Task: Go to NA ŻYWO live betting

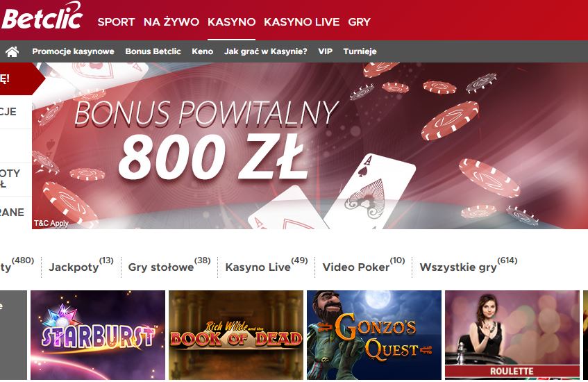Action: pyautogui.click(x=171, y=22)
